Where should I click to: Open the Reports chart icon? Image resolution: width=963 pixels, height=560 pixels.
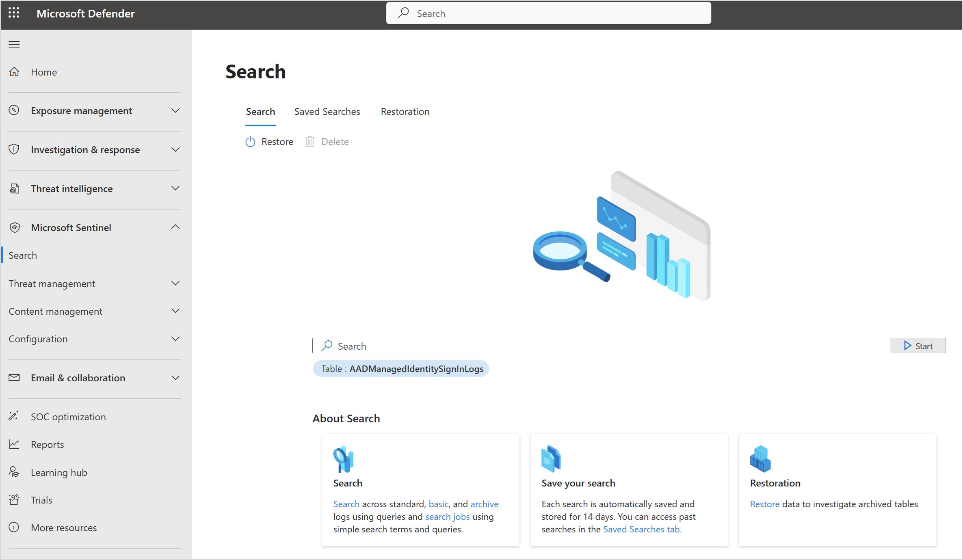14,444
